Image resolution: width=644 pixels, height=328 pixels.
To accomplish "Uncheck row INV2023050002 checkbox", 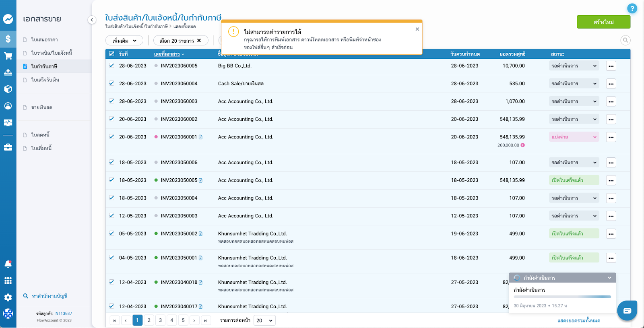I will (111, 233).
